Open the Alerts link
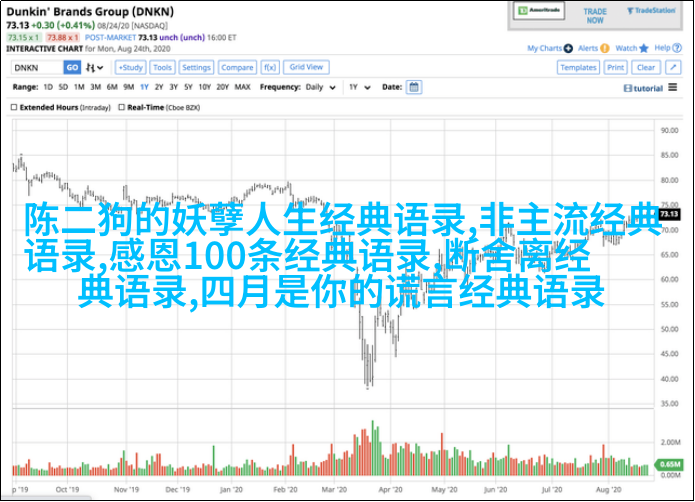 [x=588, y=48]
